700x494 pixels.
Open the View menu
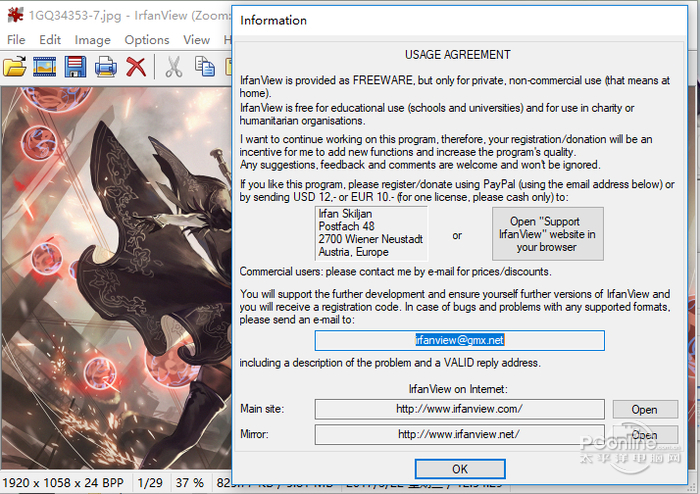tap(196, 40)
